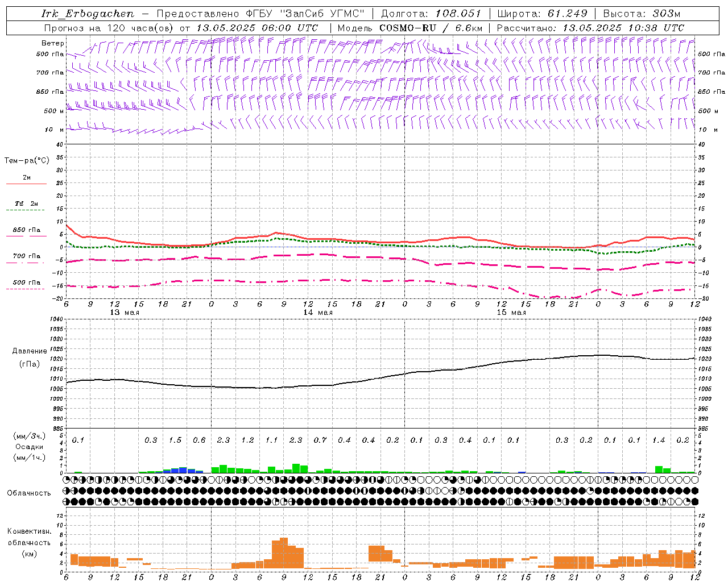Click the 0.6 precipitation value
728x582 pixels.
(199, 440)
